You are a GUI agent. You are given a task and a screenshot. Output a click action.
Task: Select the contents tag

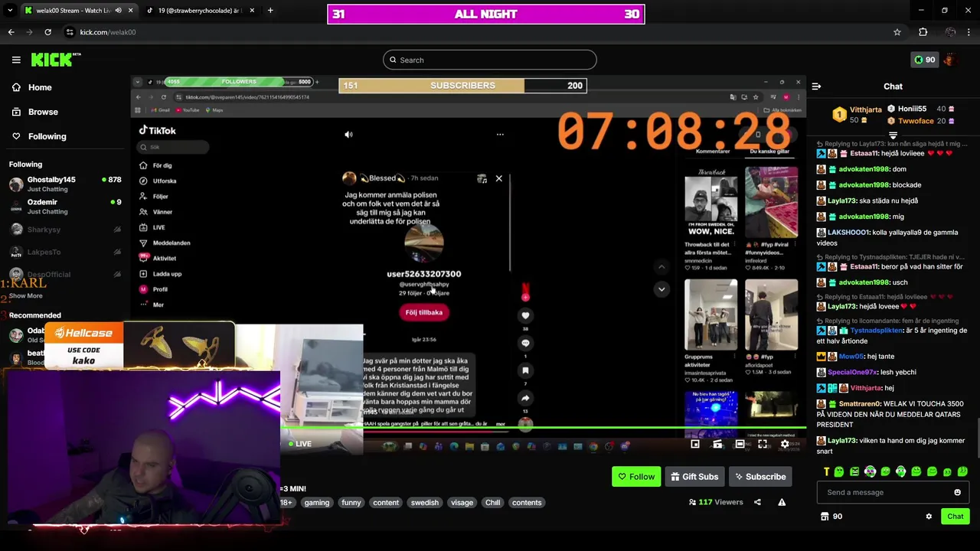(x=527, y=503)
